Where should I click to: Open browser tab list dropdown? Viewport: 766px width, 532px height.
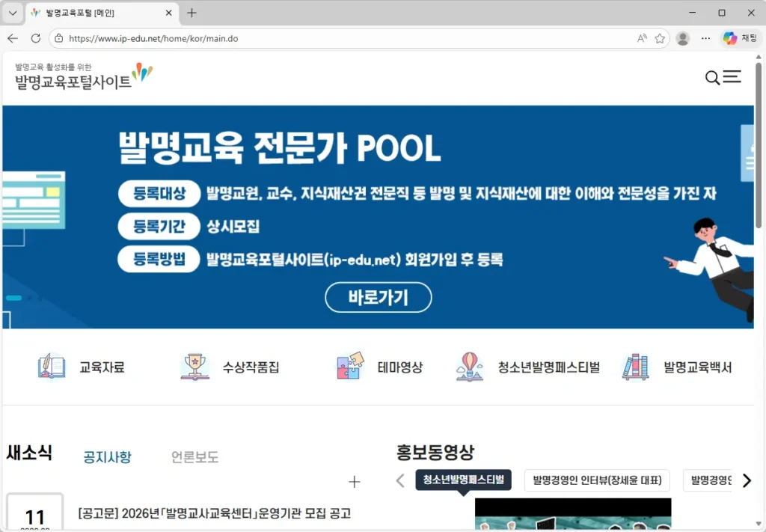pos(13,13)
